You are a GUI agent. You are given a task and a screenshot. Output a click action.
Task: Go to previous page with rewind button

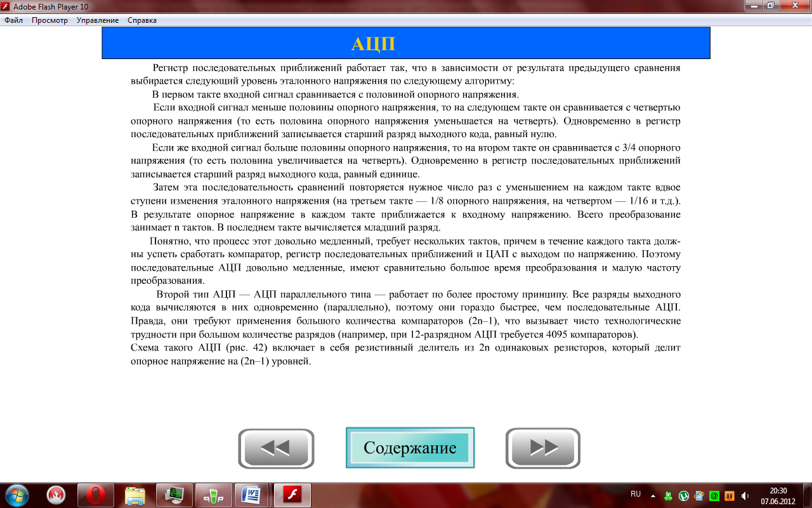[276, 448]
